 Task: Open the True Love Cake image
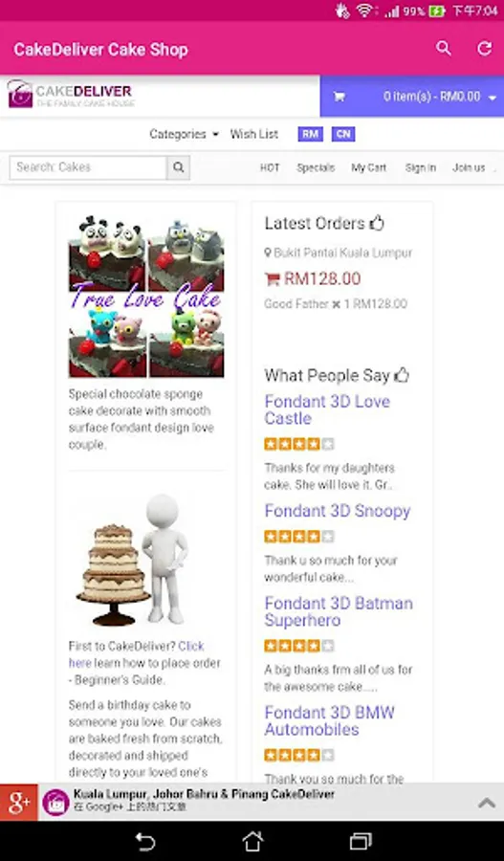coord(146,297)
